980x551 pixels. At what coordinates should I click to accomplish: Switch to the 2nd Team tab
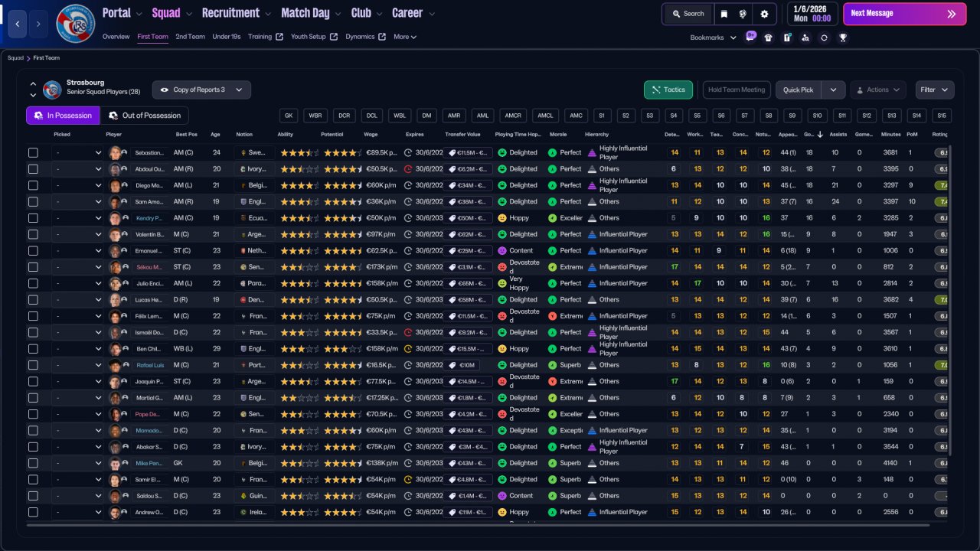(x=190, y=37)
